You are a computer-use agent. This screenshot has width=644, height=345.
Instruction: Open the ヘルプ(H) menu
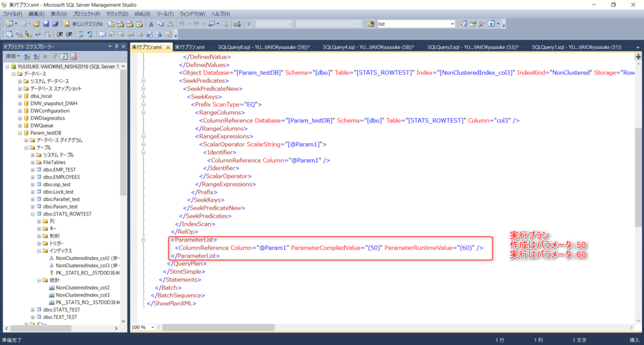221,14
